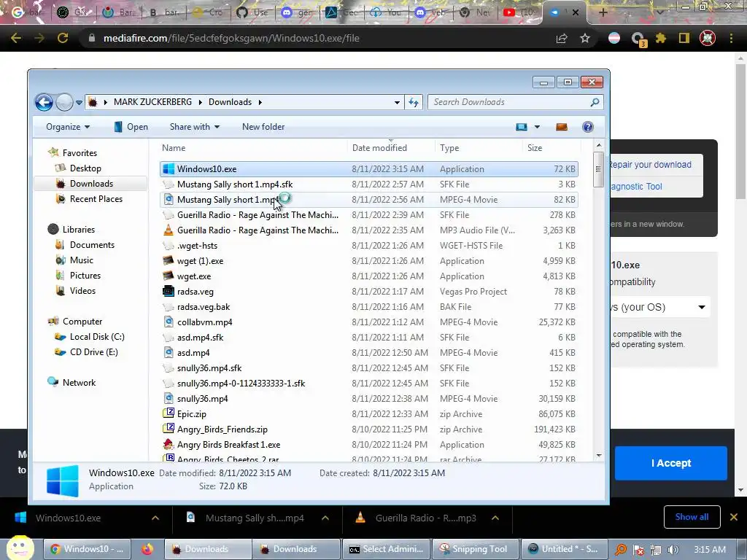Open Mustang Sally download item options chevron
This screenshot has width=747, height=560.
pos(325,518)
